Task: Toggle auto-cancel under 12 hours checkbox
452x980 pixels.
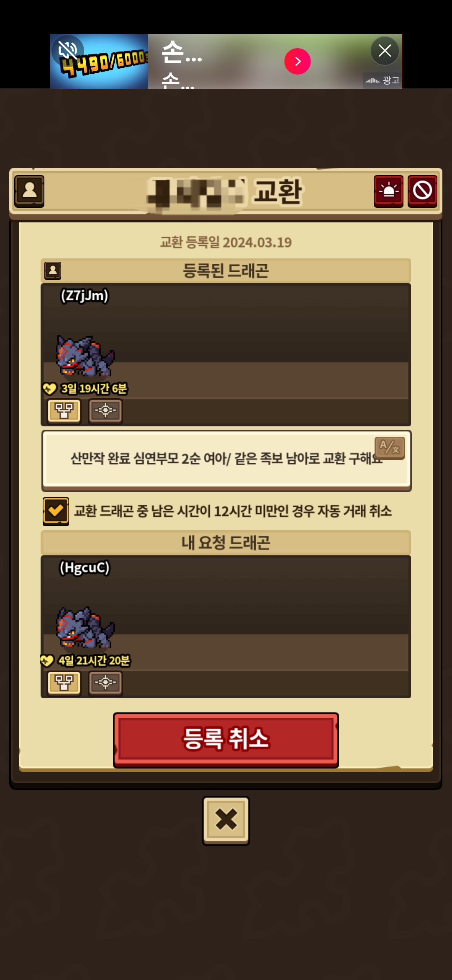Action: 56,511
